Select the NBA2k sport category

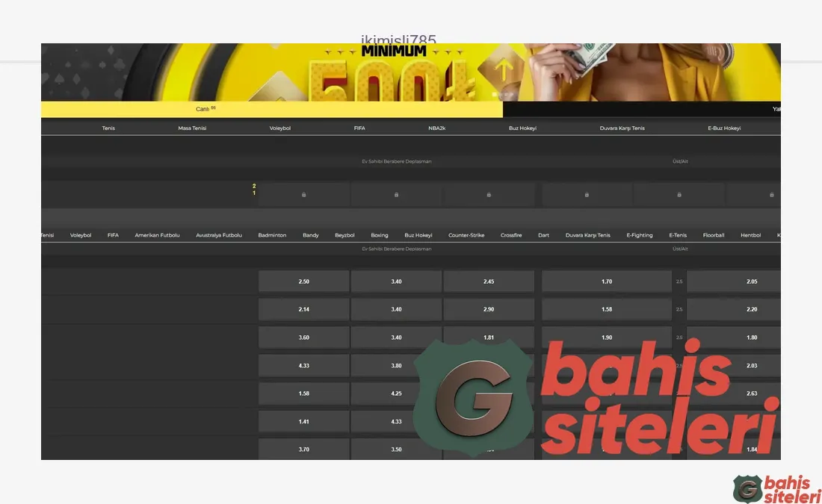(x=437, y=128)
